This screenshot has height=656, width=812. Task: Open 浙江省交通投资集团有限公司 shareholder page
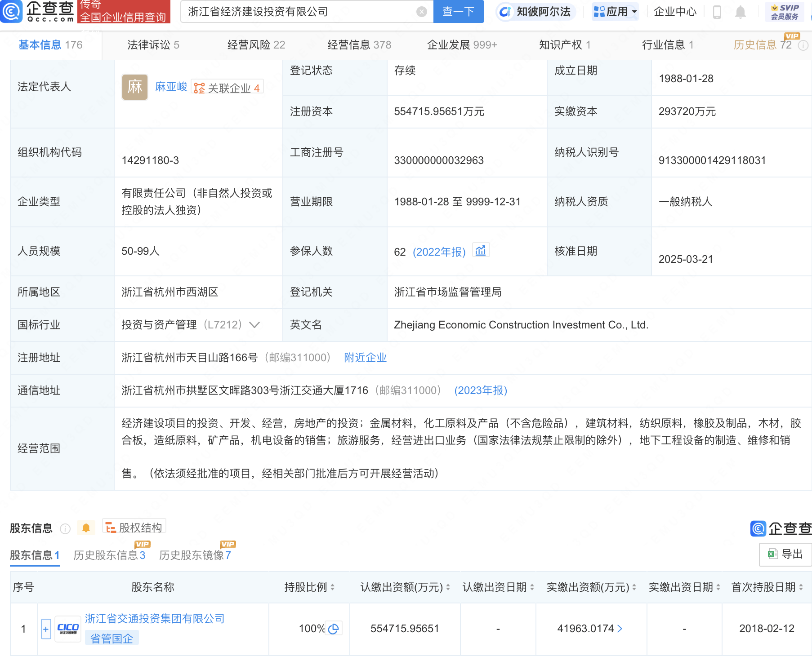[x=155, y=619]
